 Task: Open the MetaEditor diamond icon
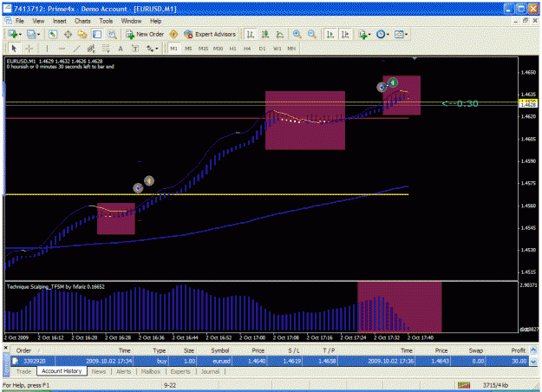click(x=173, y=34)
